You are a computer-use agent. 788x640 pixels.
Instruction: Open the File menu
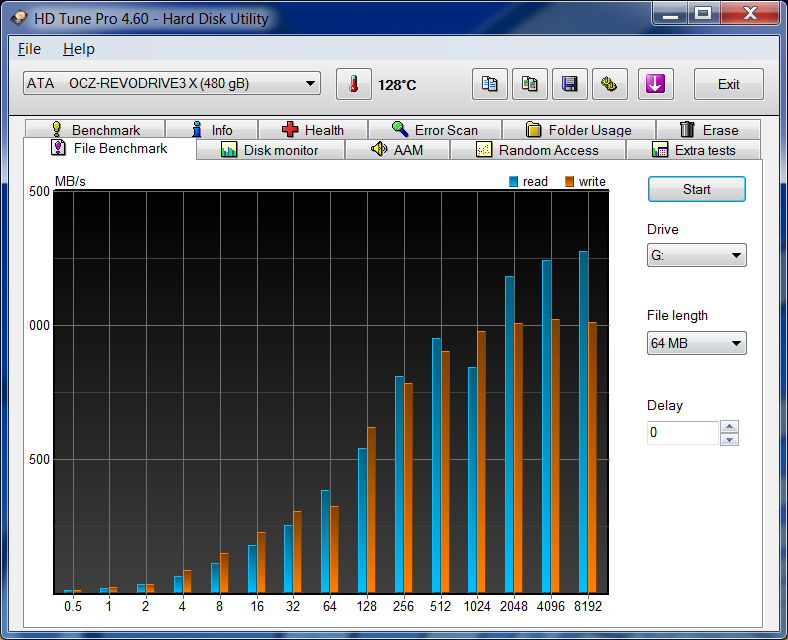[29, 49]
